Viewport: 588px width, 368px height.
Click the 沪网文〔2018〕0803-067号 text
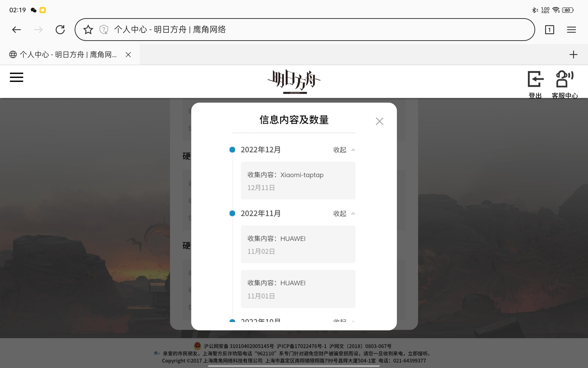point(360,346)
